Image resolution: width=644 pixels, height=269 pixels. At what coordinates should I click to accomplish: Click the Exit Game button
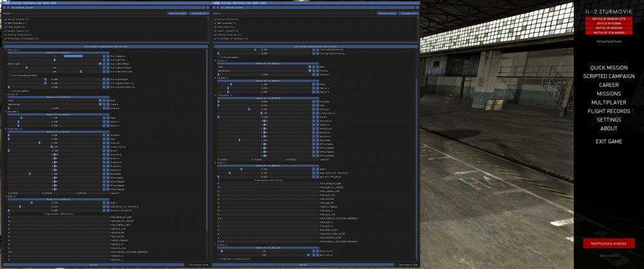(609, 141)
